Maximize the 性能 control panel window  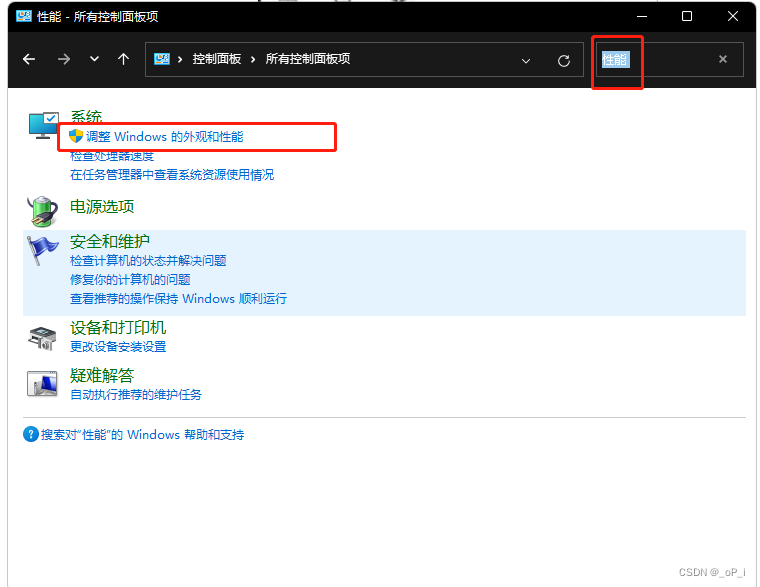pyautogui.click(x=687, y=16)
